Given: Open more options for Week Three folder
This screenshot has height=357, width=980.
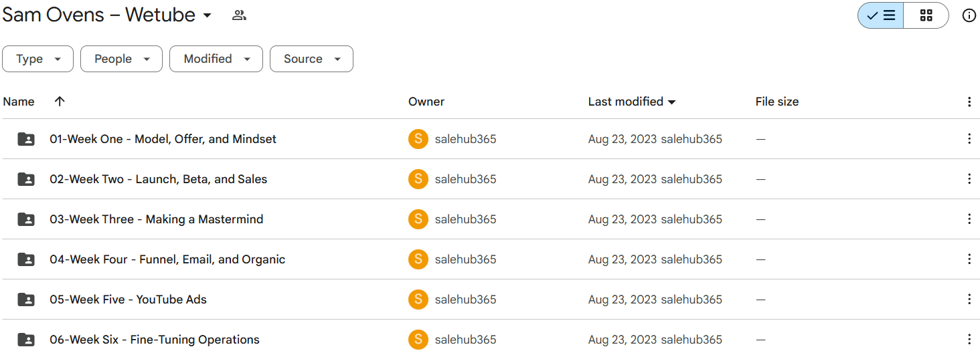Looking at the screenshot, I should [969, 219].
